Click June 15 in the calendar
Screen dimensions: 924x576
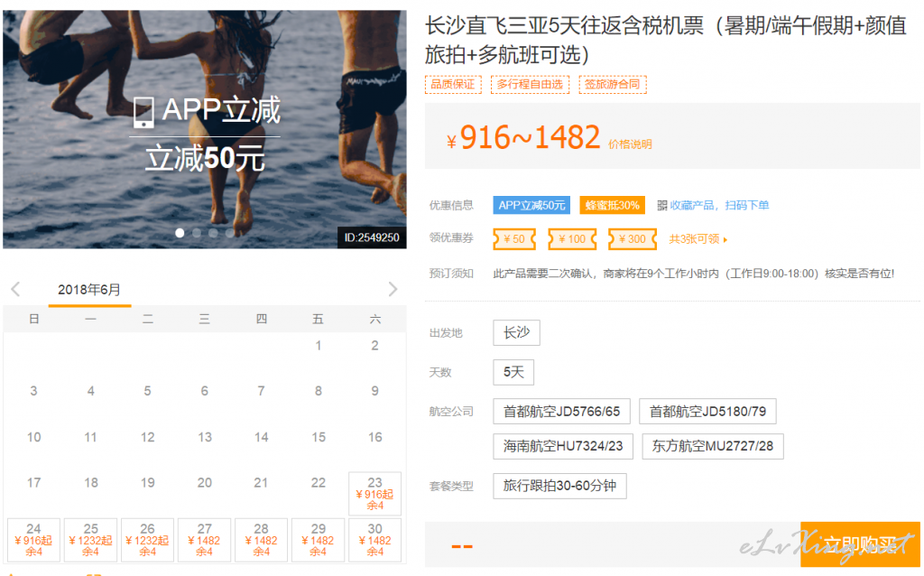coord(319,437)
